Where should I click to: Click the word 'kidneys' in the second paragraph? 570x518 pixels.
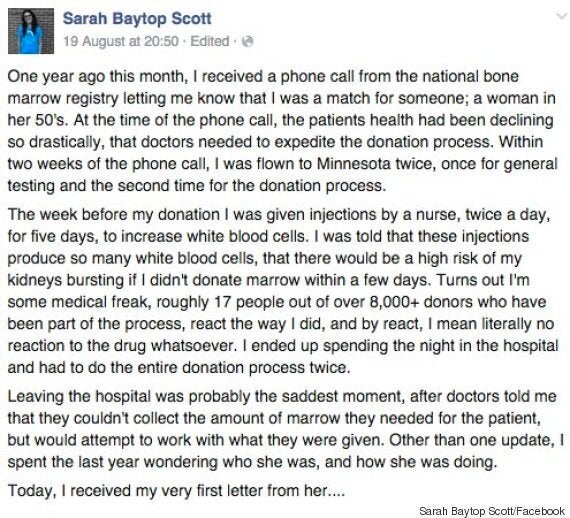(x=30, y=281)
